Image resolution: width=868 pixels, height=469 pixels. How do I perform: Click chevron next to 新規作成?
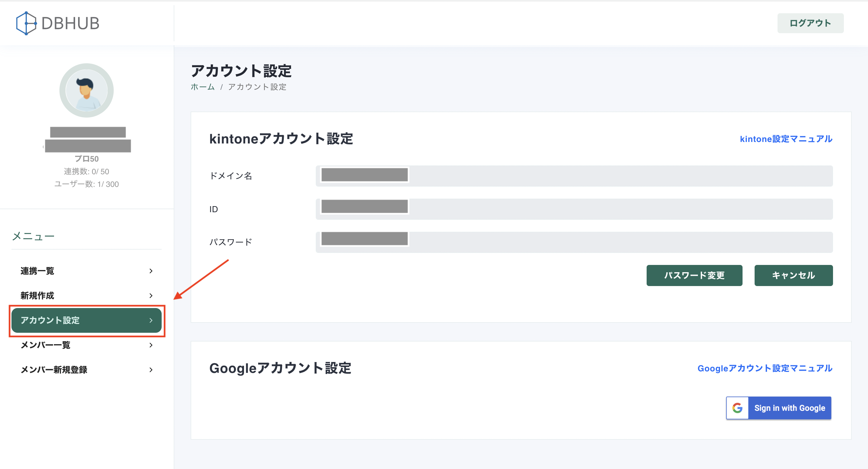pos(151,296)
